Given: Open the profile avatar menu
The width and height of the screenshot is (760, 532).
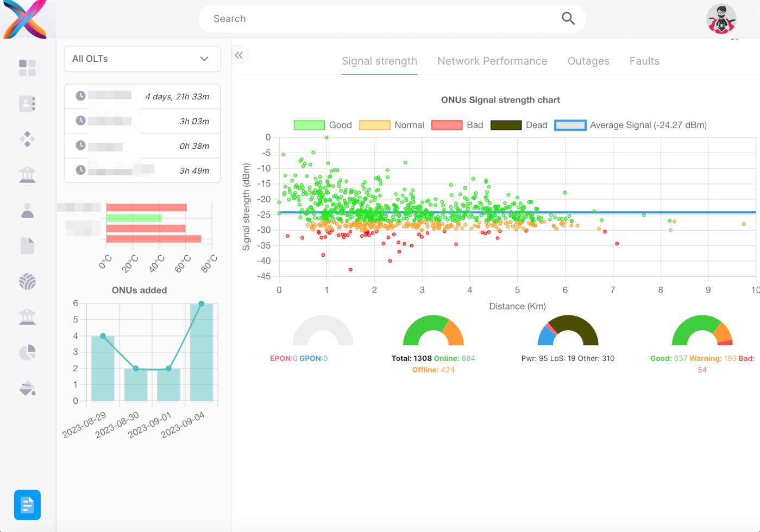Looking at the screenshot, I should coord(721,19).
